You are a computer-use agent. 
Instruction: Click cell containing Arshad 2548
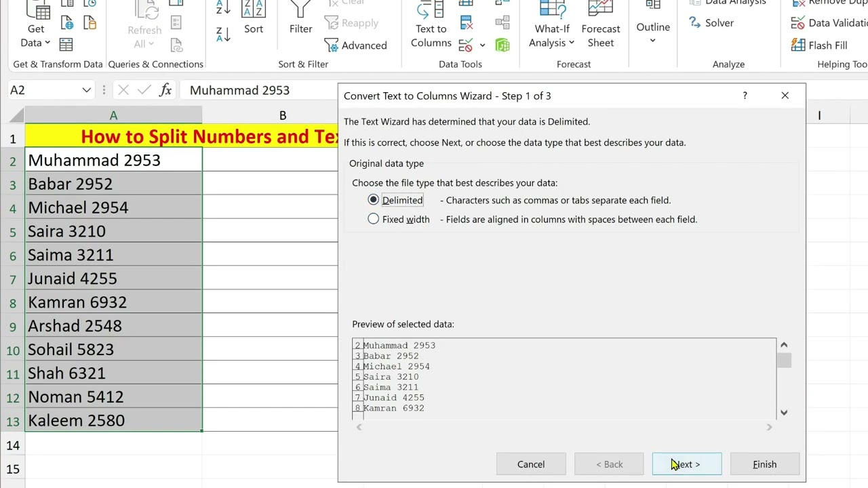113,326
